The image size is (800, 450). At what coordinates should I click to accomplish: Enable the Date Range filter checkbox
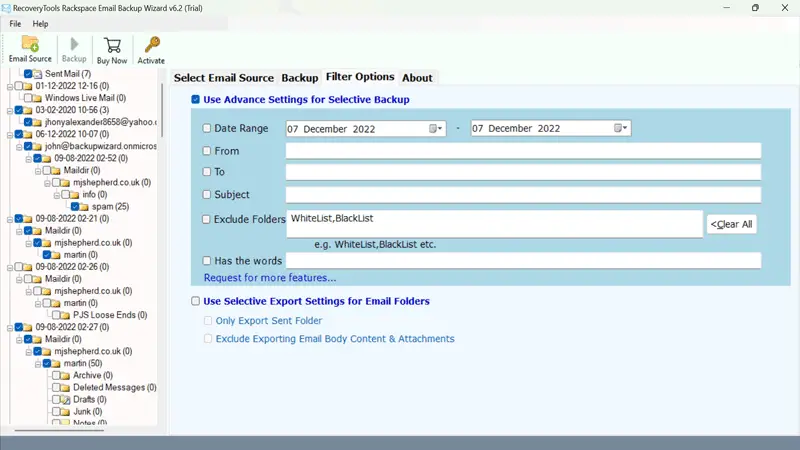(x=207, y=129)
